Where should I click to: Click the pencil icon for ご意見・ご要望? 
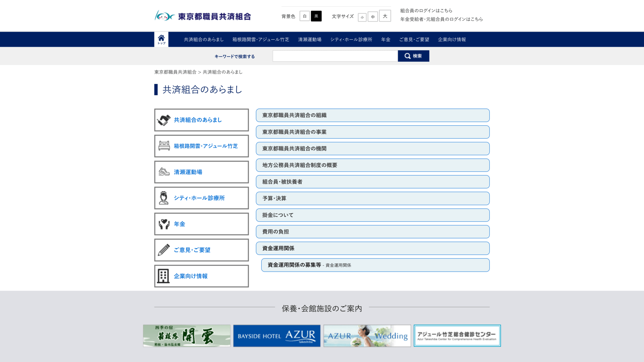point(164,250)
